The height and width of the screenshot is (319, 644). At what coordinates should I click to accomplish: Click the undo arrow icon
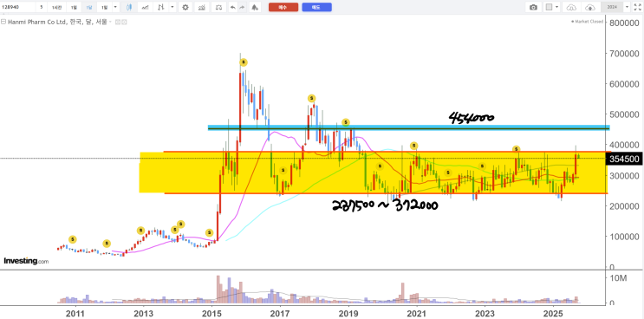click(x=233, y=7)
